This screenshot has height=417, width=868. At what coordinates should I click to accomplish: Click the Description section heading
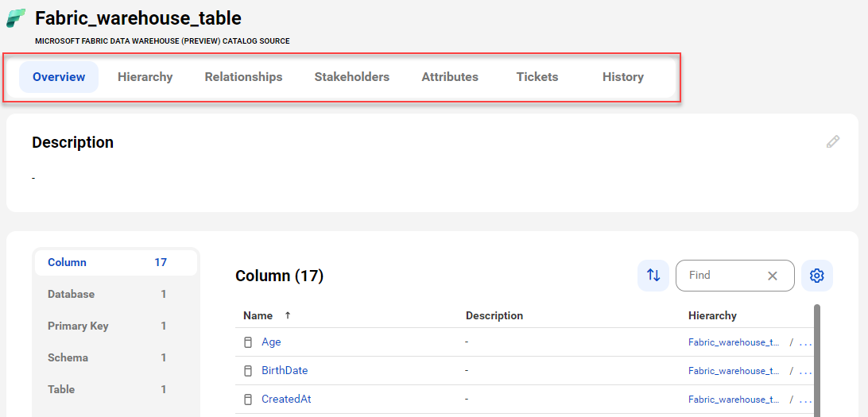coord(72,142)
